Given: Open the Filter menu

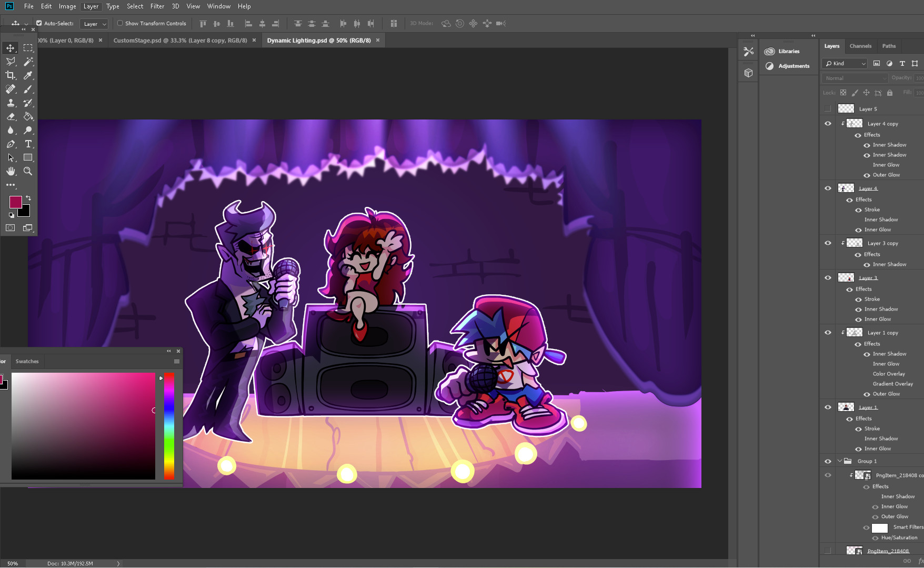Looking at the screenshot, I should (157, 6).
